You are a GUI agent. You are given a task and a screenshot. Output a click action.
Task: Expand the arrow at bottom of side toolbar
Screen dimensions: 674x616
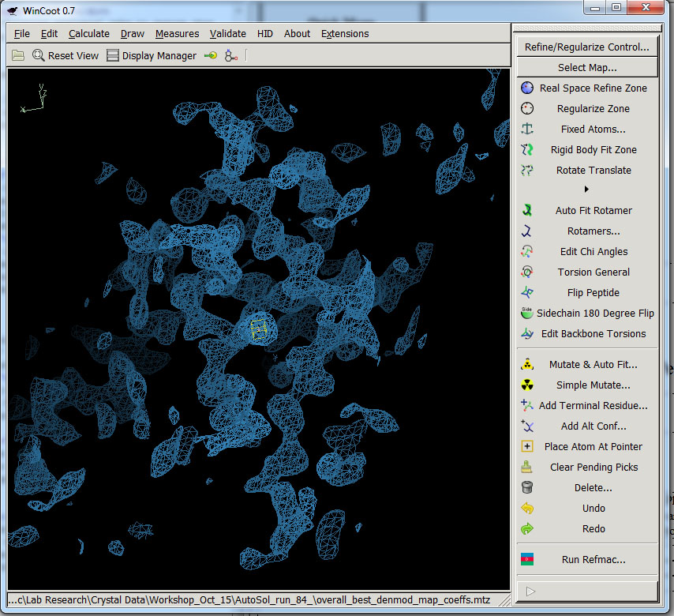[x=530, y=591]
